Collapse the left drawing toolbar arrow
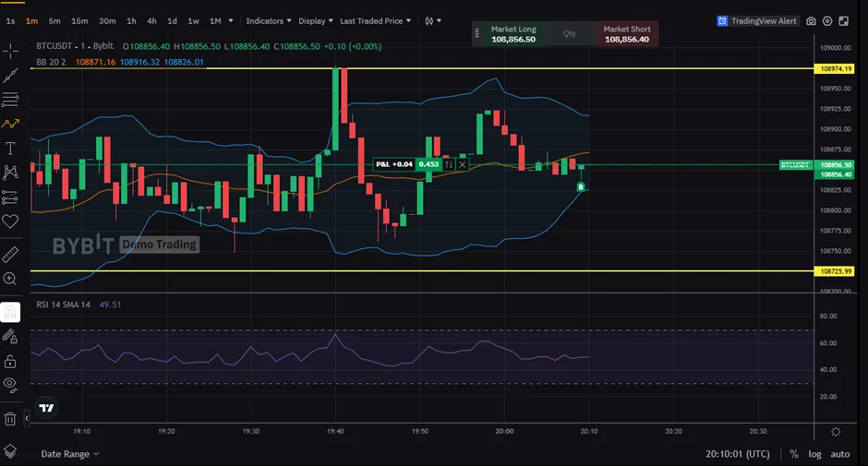 coord(27,418)
